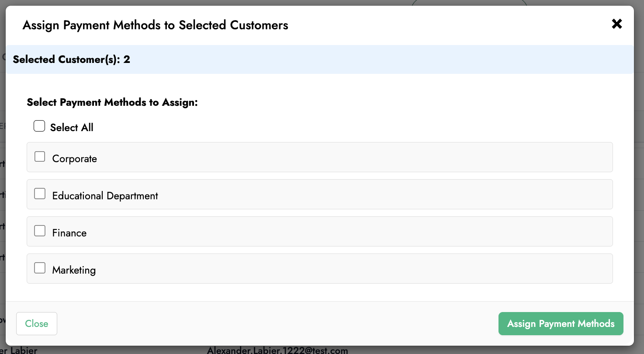Tick the Select All checkbox
Image resolution: width=644 pixels, height=354 pixels.
point(39,127)
